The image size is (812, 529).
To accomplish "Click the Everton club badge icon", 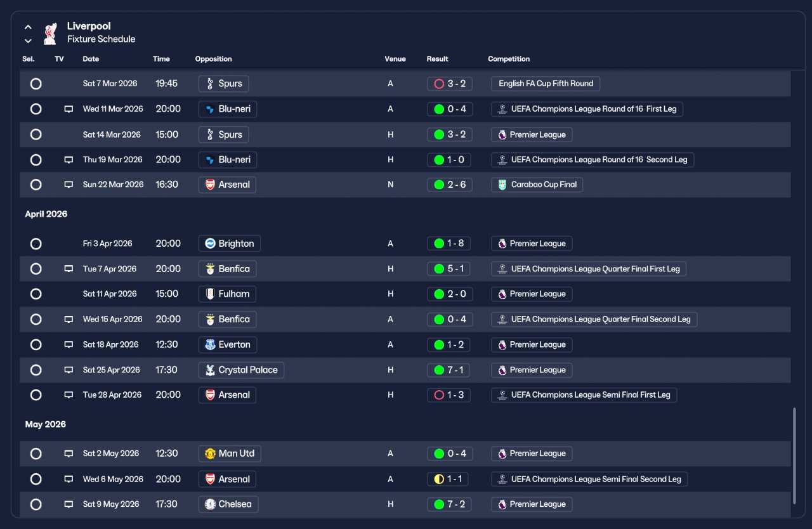I will pos(211,345).
